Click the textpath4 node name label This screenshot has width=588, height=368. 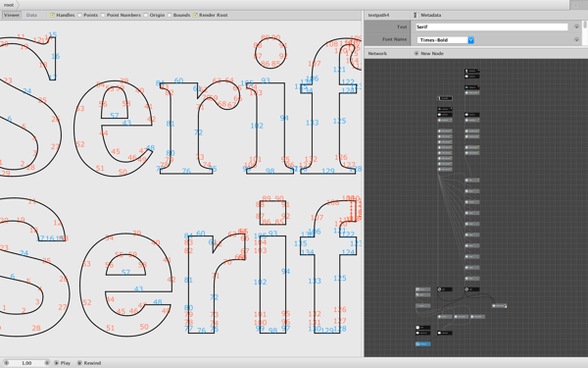click(x=378, y=15)
